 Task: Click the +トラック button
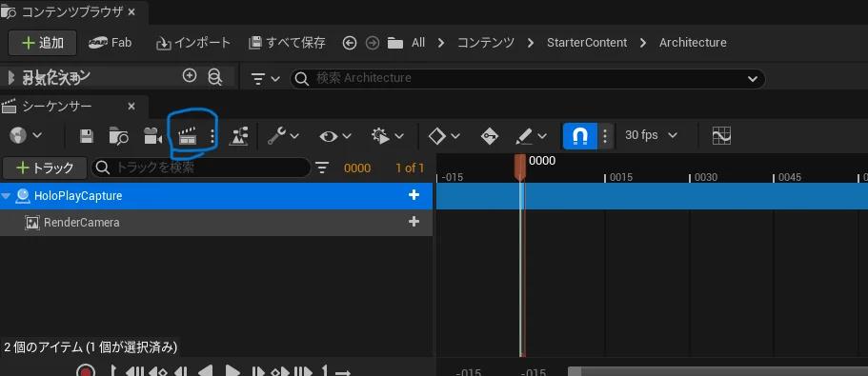(45, 168)
